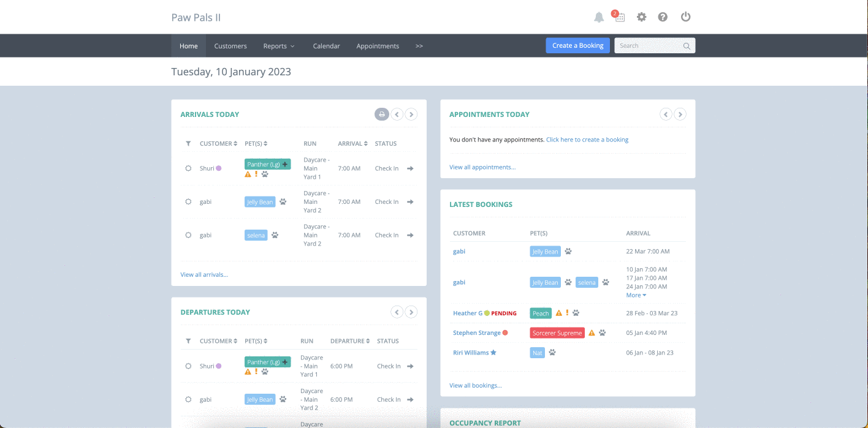
Task: Click Jelly Bean departure row arrow icon
Action: [410, 399]
